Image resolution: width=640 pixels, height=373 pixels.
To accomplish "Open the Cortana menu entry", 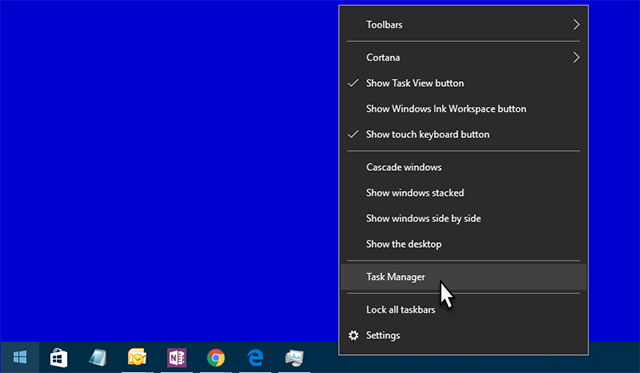I will click(463, 58).
